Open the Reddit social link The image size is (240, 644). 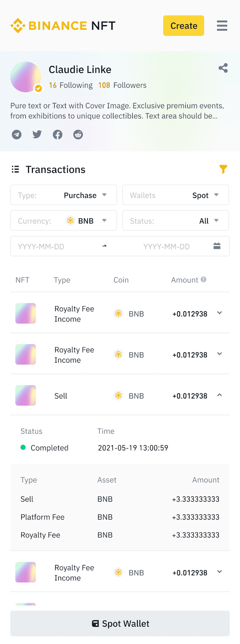click(x=78, y=134)
